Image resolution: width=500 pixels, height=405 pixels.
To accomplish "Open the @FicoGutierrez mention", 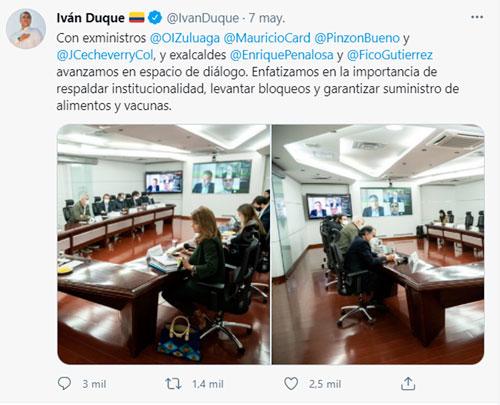I will (x=390, y=55).
